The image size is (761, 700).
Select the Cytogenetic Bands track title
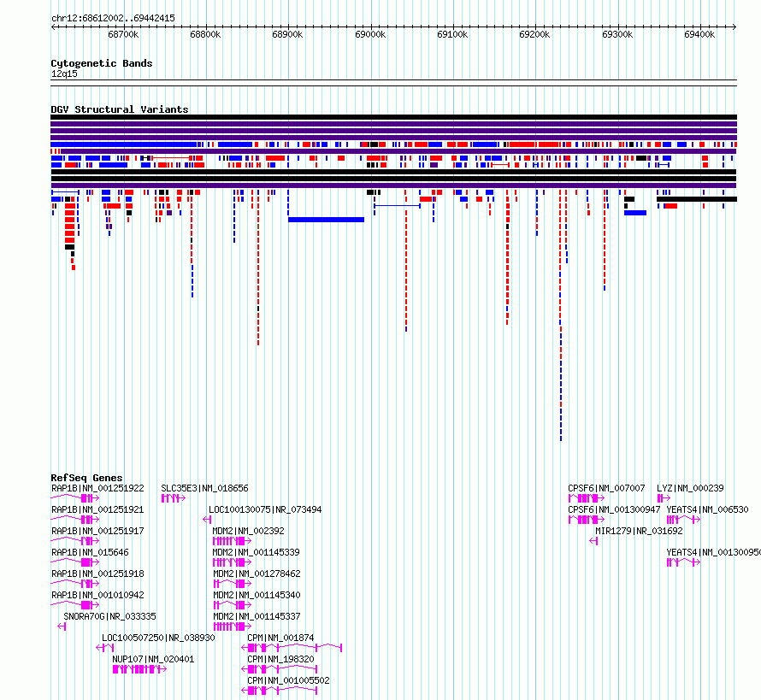pos(102,63)
